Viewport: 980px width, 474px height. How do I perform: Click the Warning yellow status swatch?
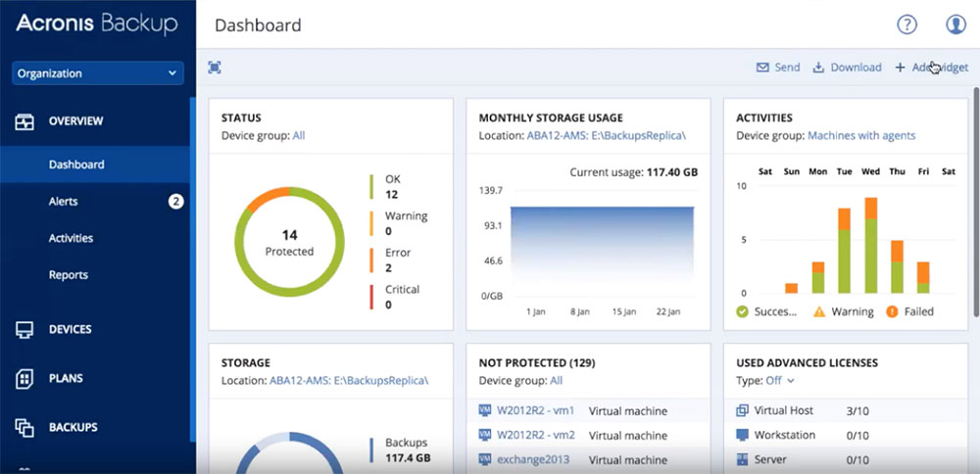(x=371, y=223)
